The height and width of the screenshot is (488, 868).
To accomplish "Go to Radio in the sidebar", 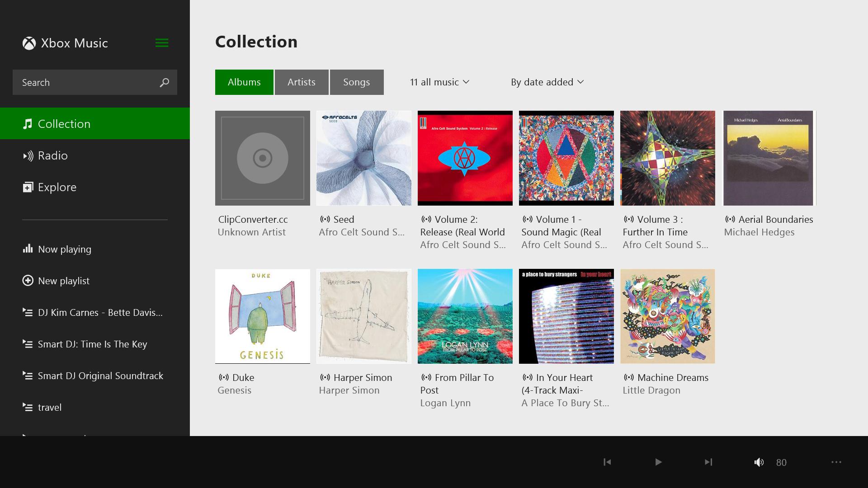I will (95, 155).
